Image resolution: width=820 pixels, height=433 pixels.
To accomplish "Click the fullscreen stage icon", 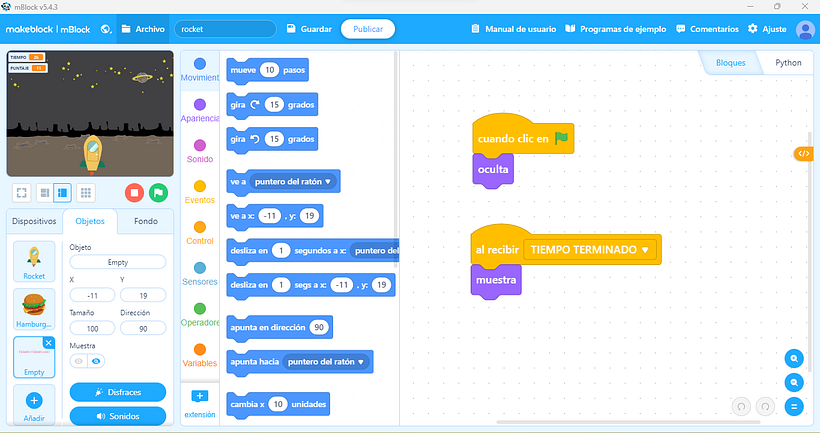I will (x=20, y=192).
